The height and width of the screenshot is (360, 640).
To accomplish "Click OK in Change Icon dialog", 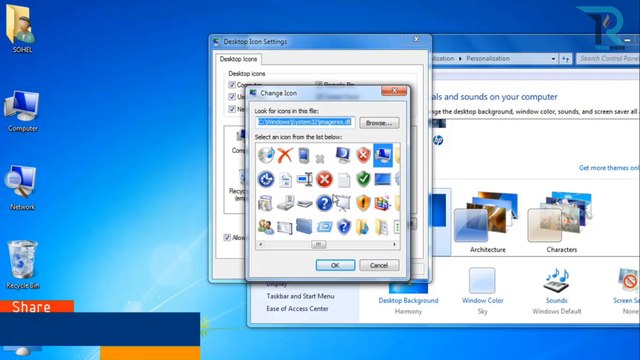I will (335, 265).
